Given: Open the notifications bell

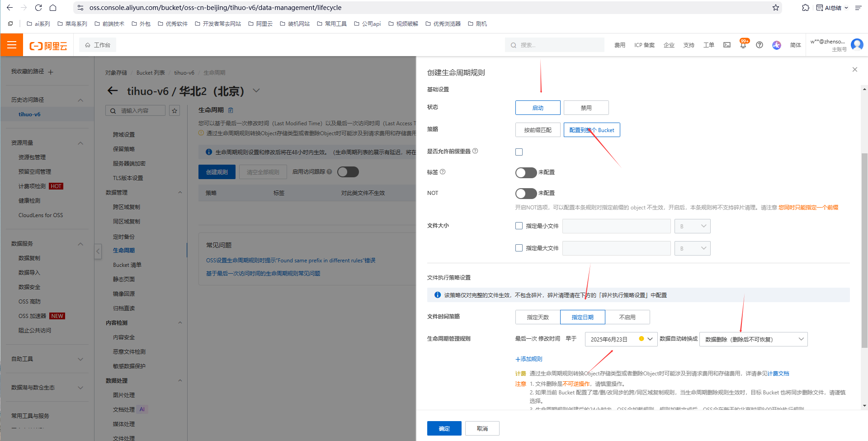Looking at the screenshot, I should pyautogui.click(x=743, y=44).
